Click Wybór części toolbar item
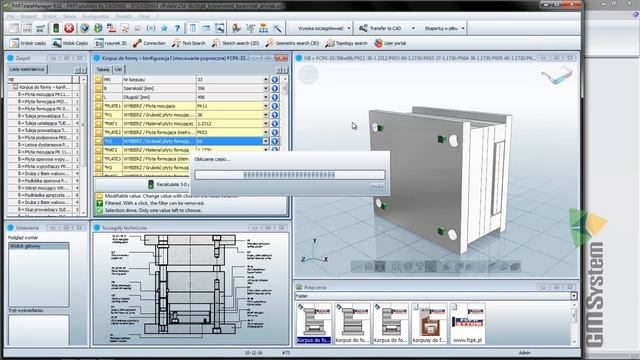The image size is (640, 360). tap(28, 43)
